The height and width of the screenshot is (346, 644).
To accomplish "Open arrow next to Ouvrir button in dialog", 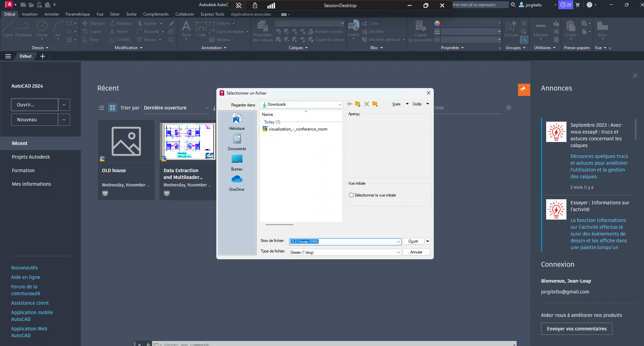I will pos(428,241).
